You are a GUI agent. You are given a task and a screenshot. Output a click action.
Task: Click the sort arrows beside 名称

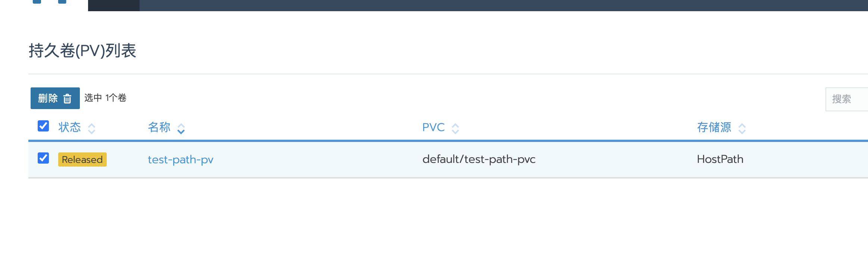pos(181,128)
